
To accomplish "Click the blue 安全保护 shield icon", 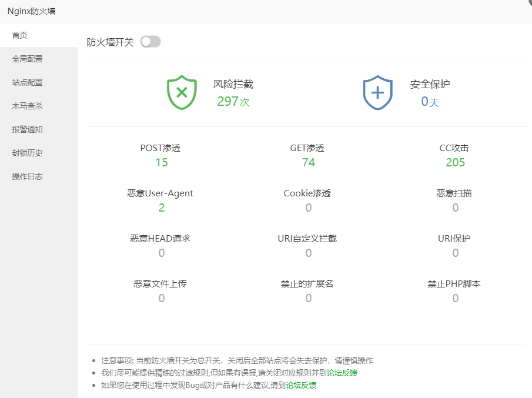I will [378, 92].
